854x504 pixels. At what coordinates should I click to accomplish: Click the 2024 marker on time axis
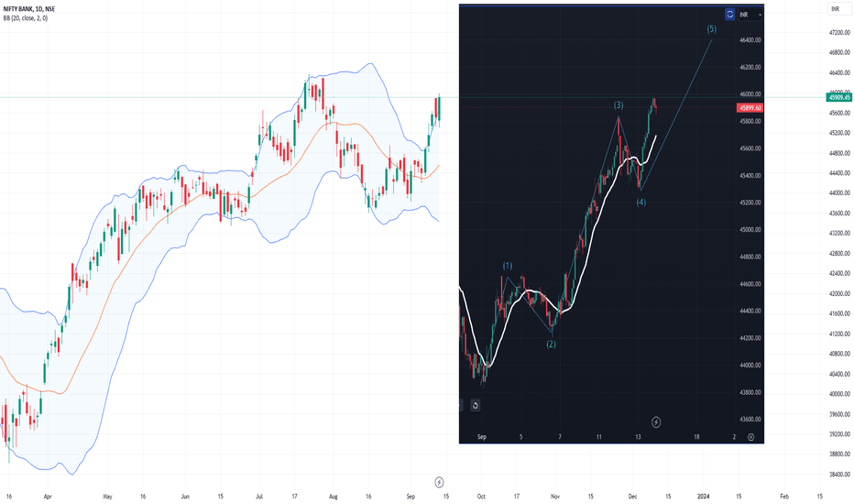coord(704,497)
